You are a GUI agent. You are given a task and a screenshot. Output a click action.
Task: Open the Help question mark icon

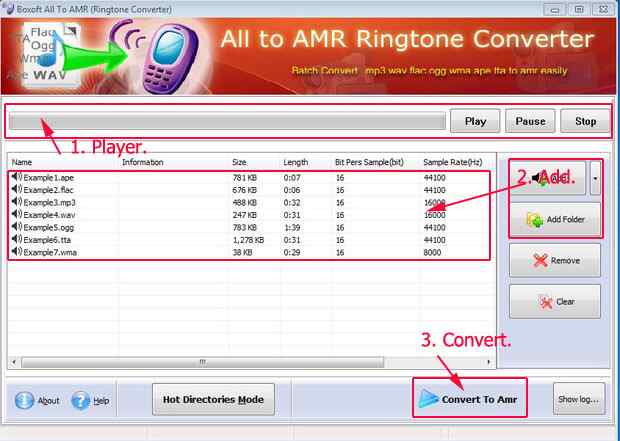[x=81, y=400]
